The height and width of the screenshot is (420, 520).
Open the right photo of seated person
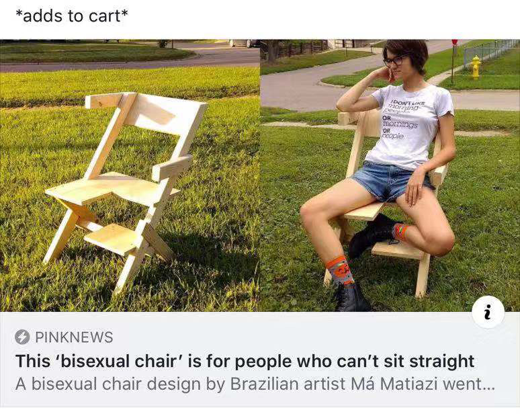click(x=390, y=175)
